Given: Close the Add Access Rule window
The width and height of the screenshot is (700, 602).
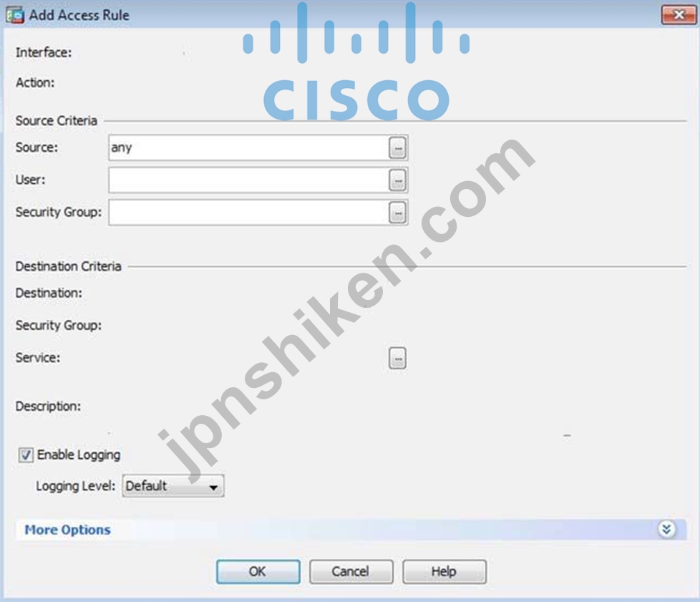Looking at the screenshot, I should [x=678, y=15].
